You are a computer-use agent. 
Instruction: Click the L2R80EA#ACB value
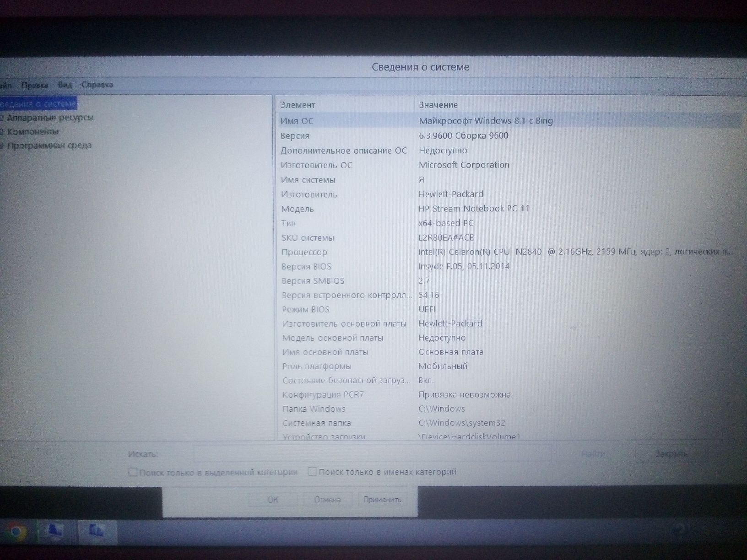tap(446, 237)
